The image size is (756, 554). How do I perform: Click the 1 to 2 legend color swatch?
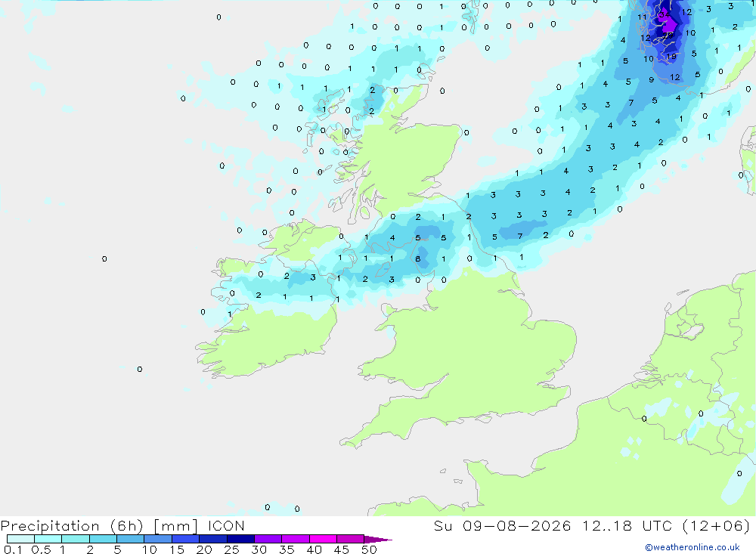point(75,539)
